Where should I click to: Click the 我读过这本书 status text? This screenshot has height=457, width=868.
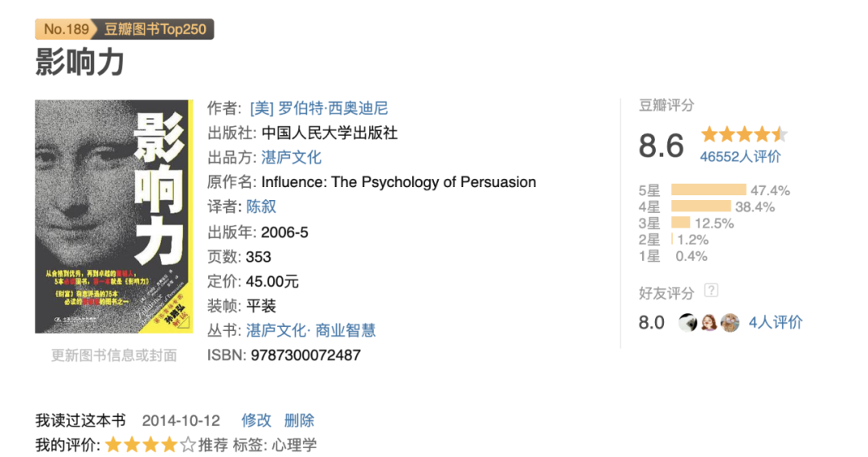pos(81,421)
